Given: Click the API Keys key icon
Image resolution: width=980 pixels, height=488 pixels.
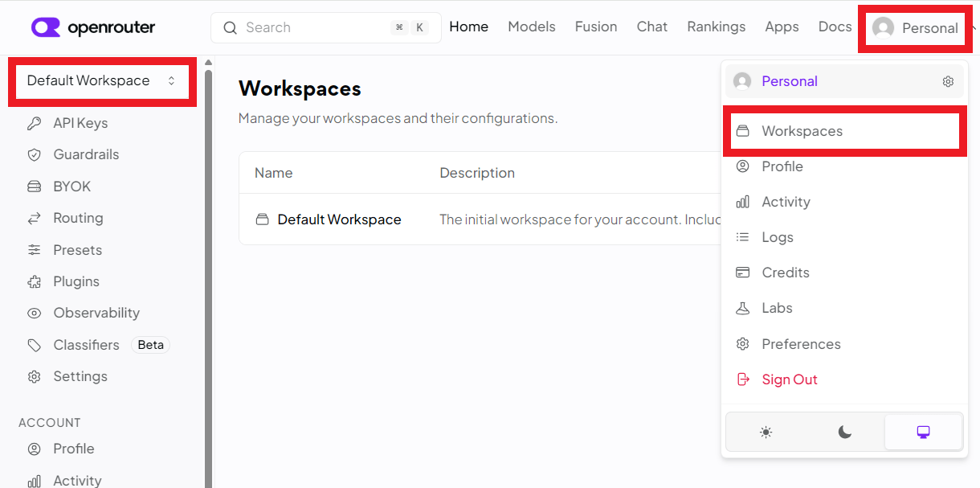Looking at the screenshot, I should (x=34, y=123).
